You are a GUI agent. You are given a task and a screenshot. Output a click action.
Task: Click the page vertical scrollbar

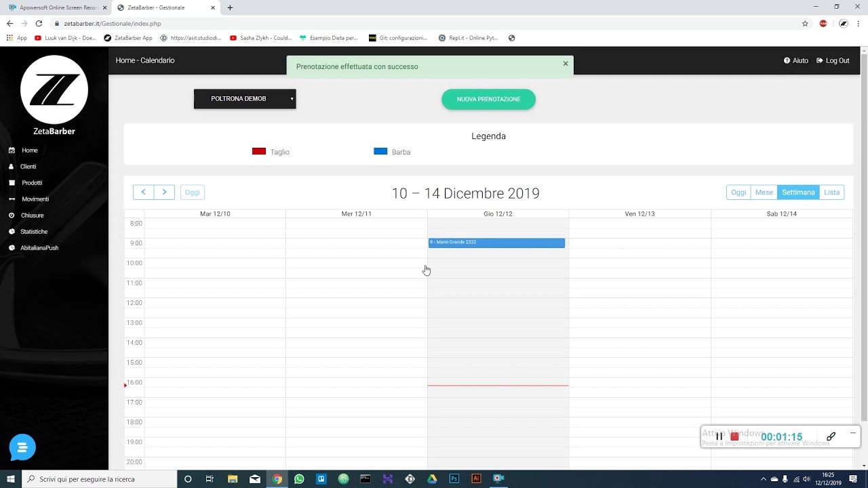pos(864,237)
